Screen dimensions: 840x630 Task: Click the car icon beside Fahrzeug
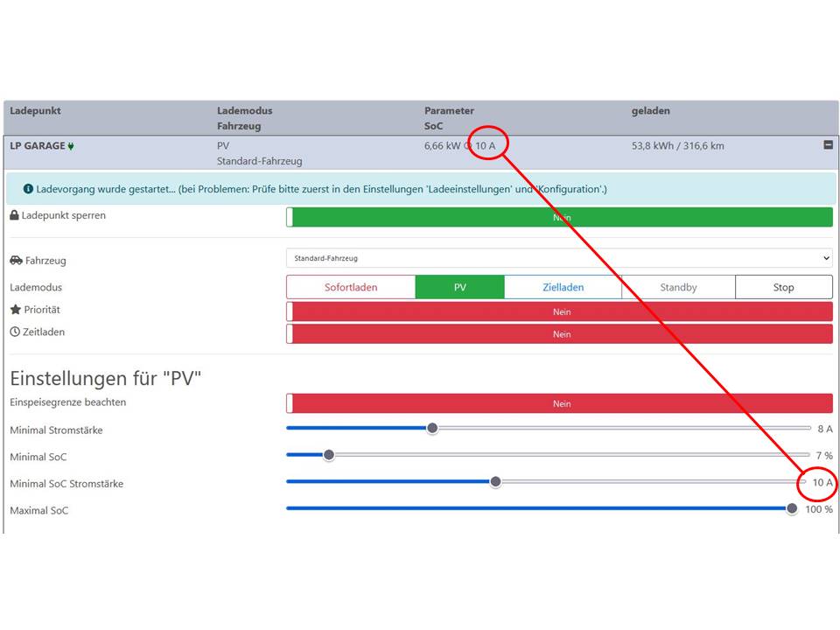pos(16,261)
